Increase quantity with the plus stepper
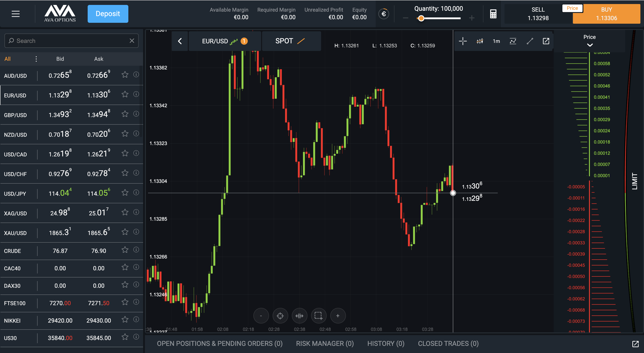The image size is (644, 353). tap(472, 18)
